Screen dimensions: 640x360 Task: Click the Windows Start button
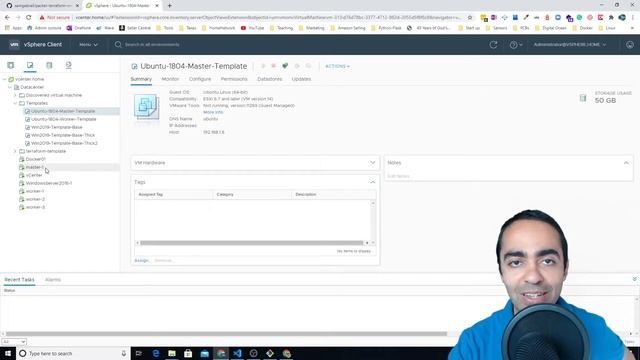(x=8, y=353)
